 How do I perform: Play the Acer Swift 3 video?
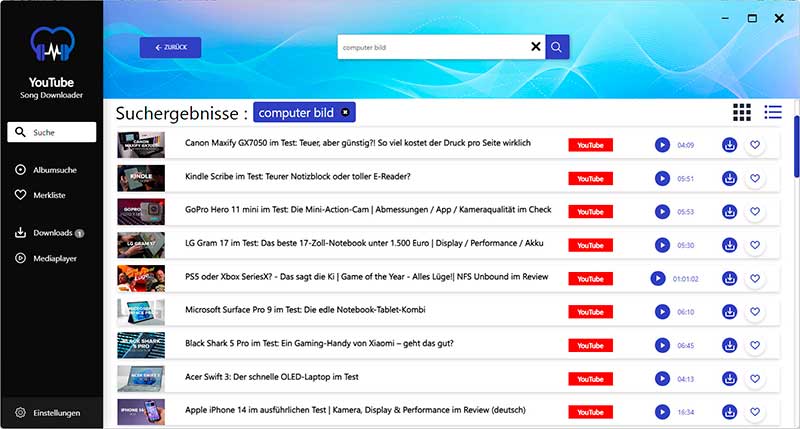[x=662, y=379]
